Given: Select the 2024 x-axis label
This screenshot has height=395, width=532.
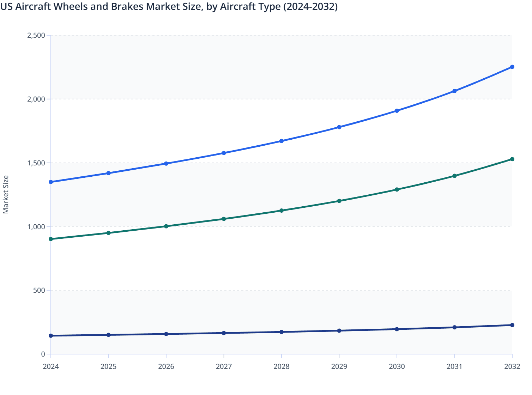Looking at the screenshot, I should pos(51,367).
